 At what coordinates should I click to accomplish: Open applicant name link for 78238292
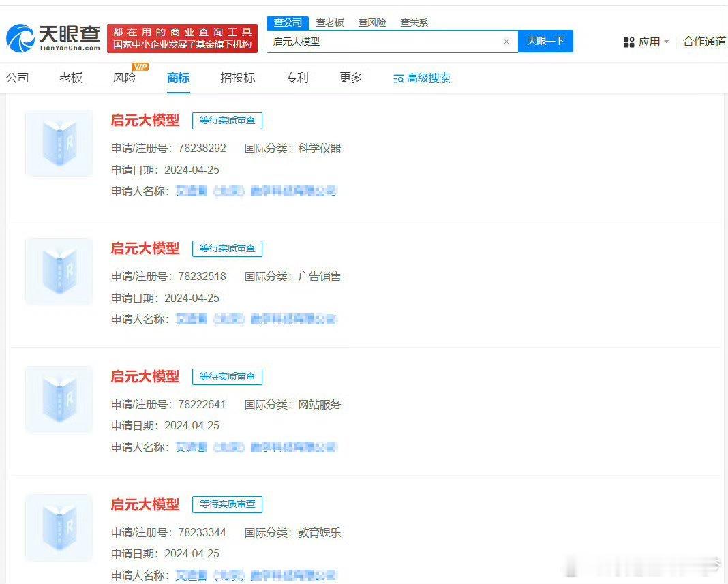pyautogui.click(x=256, y=191)
